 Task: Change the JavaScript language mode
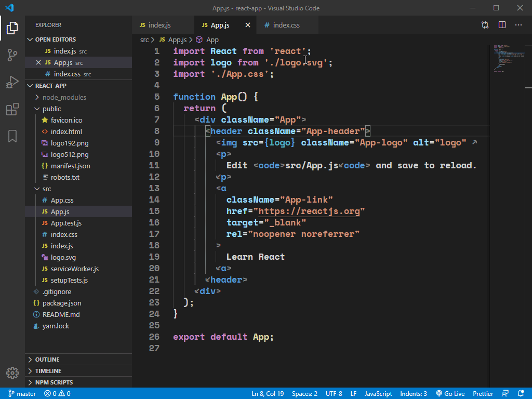point(378,394)
